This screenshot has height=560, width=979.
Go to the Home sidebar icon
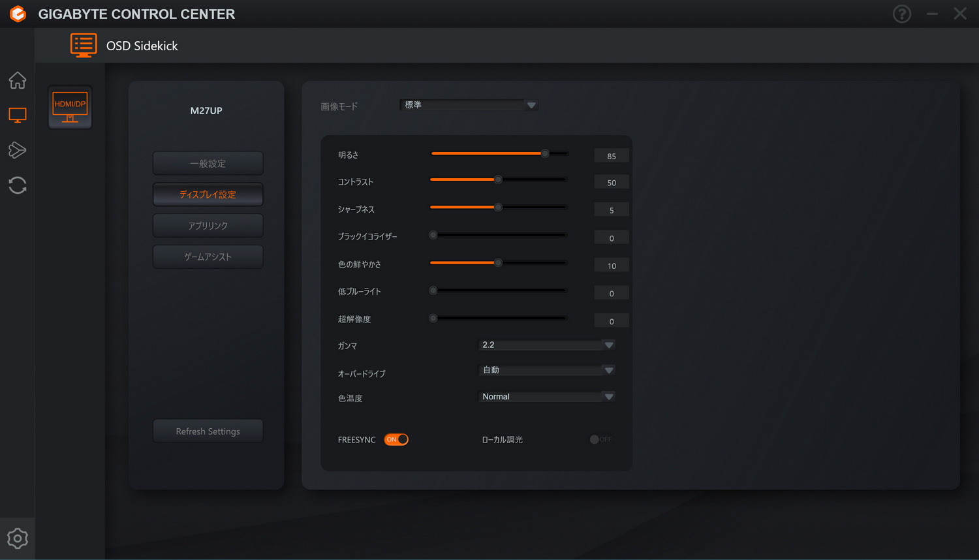(18, 80)
